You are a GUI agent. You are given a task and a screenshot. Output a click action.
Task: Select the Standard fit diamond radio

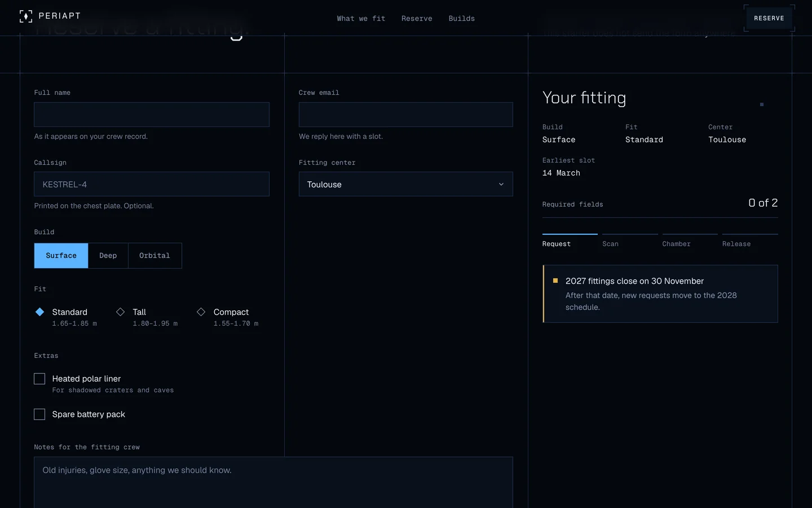point(39,312)
